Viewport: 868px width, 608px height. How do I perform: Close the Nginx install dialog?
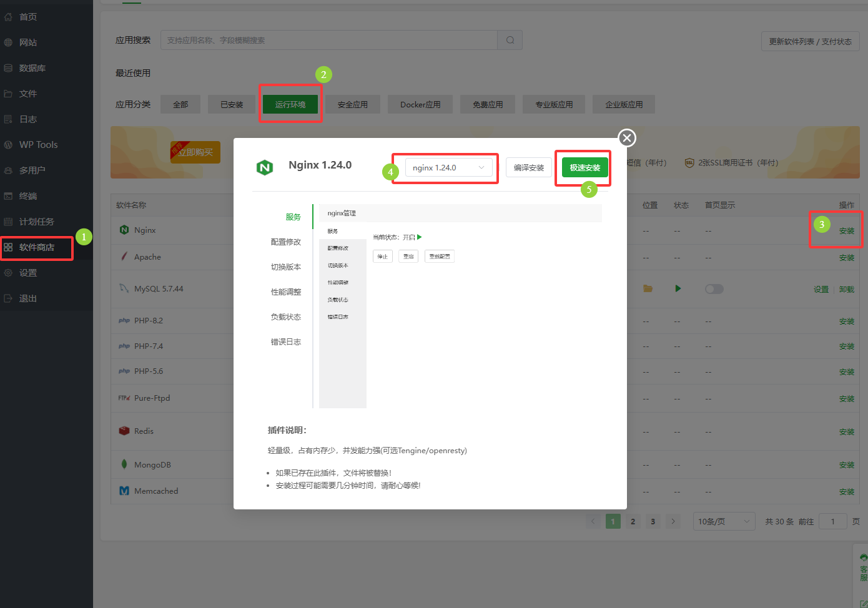pos(626,138)
